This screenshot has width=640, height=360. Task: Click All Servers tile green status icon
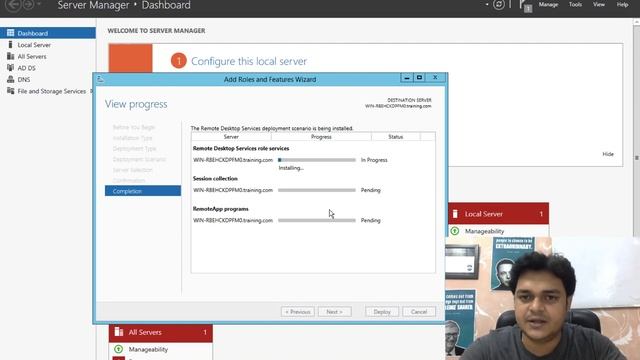click(118, 349)
